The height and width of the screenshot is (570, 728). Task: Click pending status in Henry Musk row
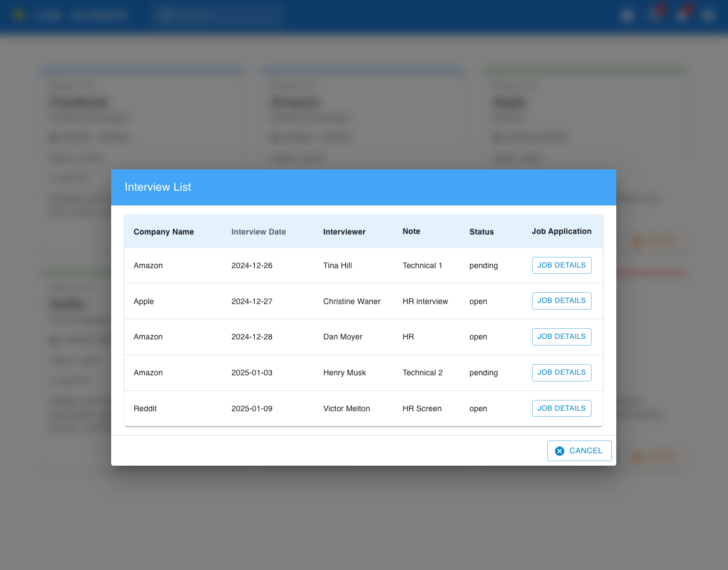click(x=483, y=373)
